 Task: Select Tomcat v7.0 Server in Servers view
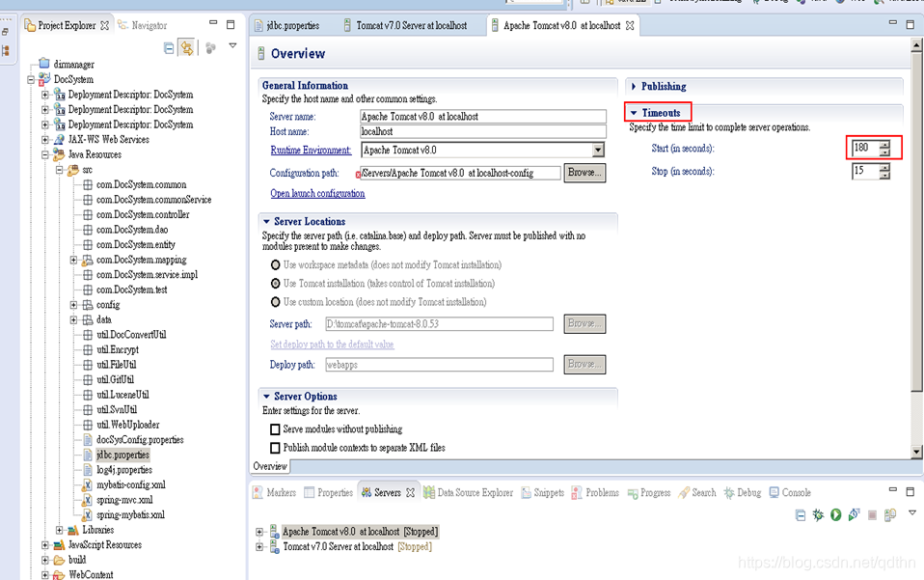338,547
